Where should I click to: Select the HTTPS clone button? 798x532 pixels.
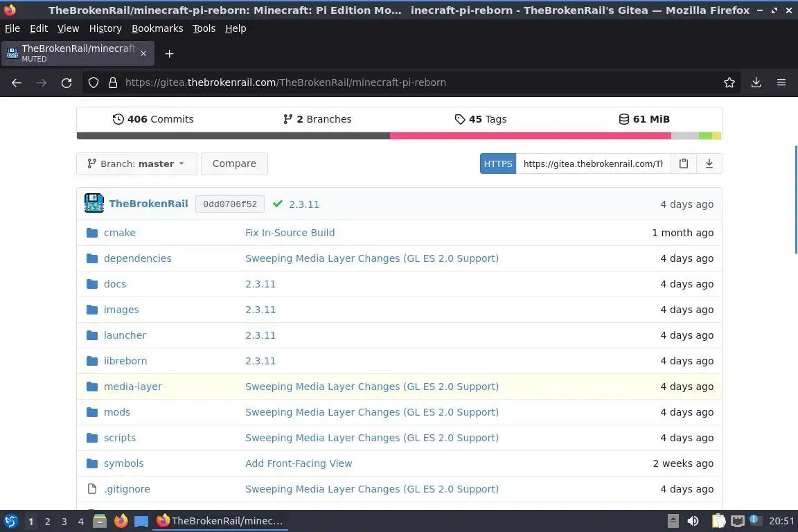(498, 163)
